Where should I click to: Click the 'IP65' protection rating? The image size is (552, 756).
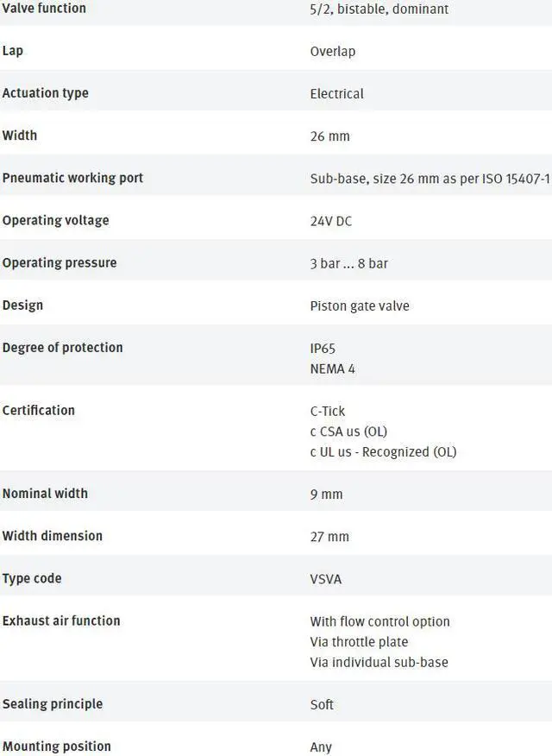323,349
